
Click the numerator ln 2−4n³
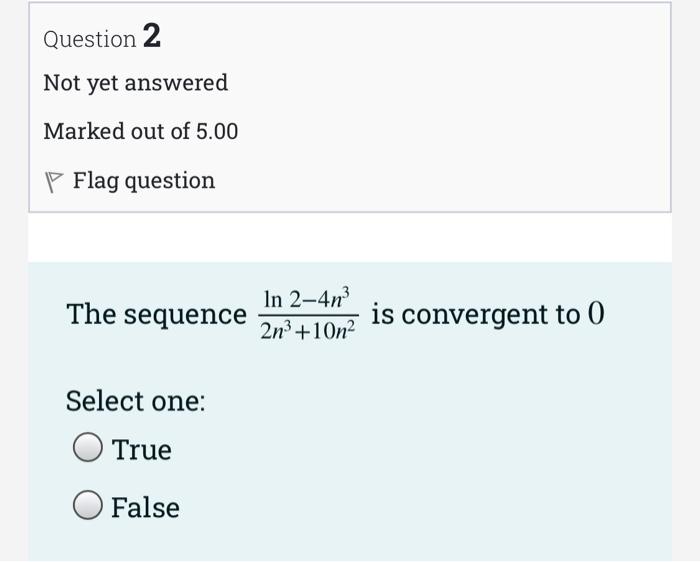point(309,298)
